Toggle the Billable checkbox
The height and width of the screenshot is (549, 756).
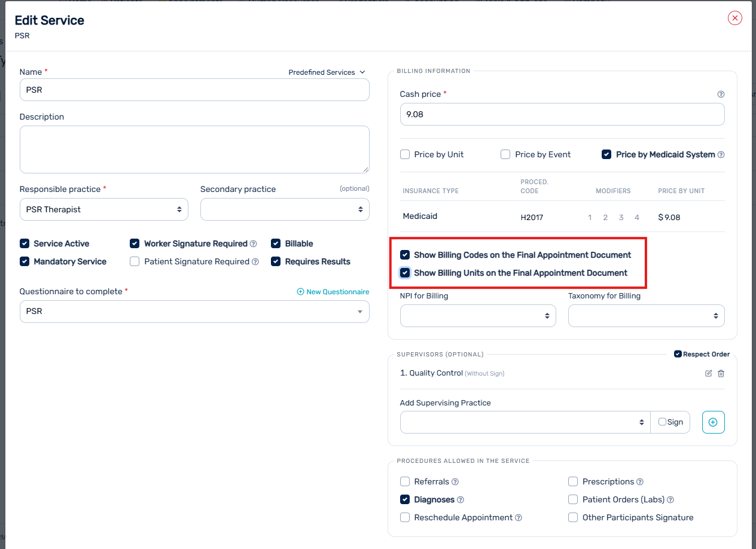276,243
